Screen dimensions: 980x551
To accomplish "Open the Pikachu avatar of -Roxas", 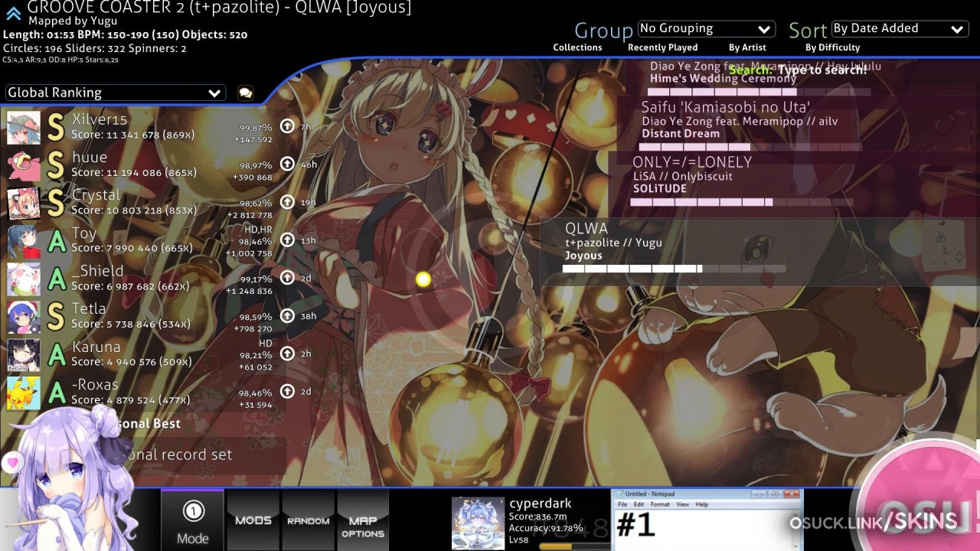I will pyautogui.click(x=24, y=393).
